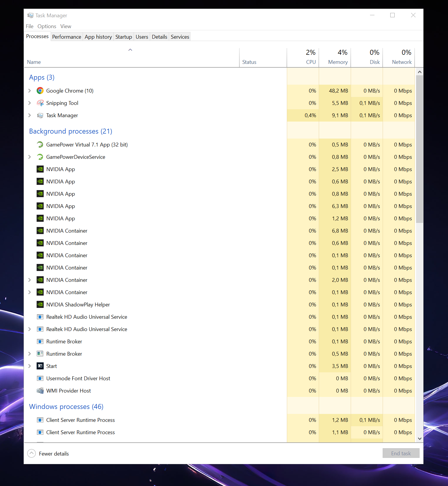Click the Start process icon
Screen dimensions: 448x486
coord(40,366)
